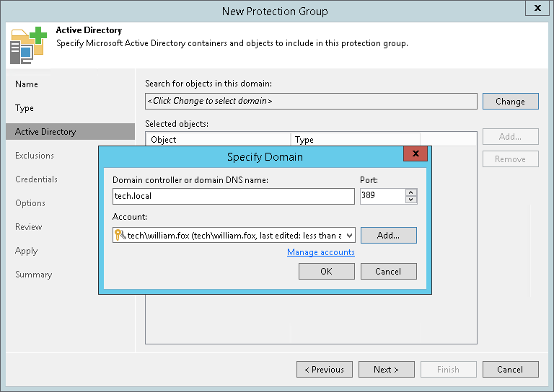This screenshot has height=392, width=554.
Task: Go to the Name wizard step
Action: pos(27,84)
